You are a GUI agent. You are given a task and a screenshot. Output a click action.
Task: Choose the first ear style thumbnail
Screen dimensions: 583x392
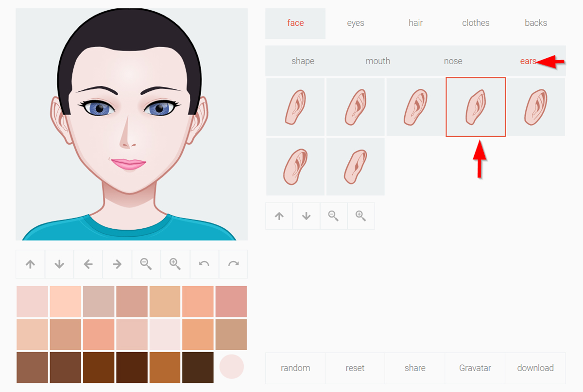coord(295,107)
